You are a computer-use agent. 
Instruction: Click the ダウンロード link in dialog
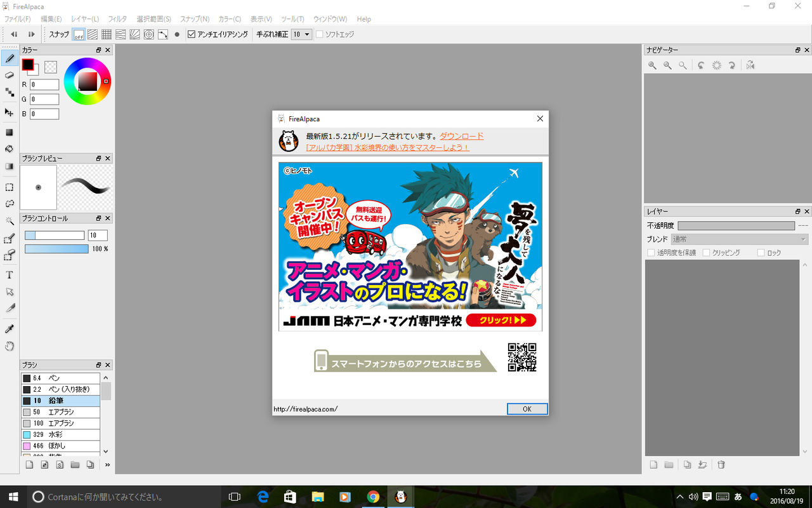coord(462,136)
